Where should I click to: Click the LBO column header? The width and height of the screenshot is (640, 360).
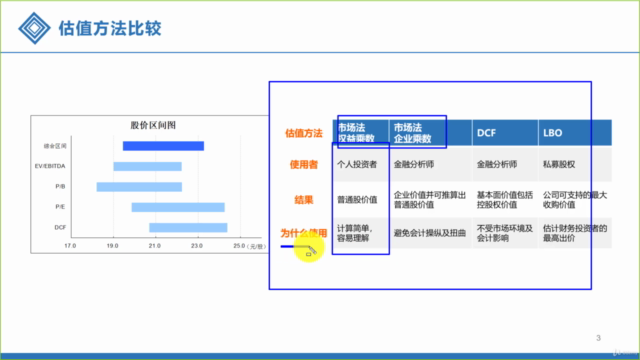[575, 133]
